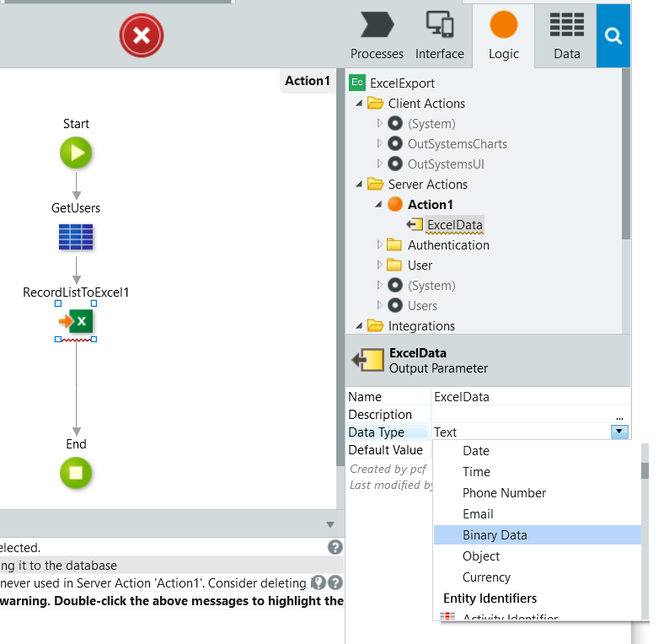Screen dimensions: 664x644
Task: Select the RecordListToExcel1 node
Action: [x=76, y=322]
